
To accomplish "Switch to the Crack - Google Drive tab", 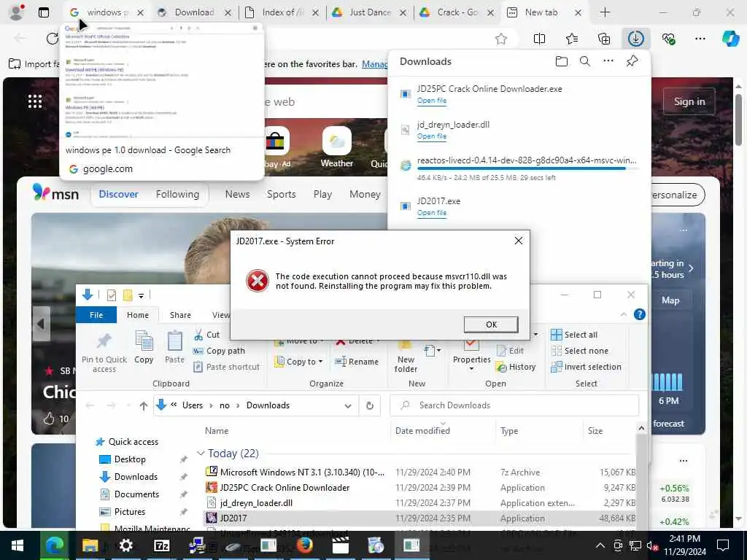I will click(x=457, y=12).
